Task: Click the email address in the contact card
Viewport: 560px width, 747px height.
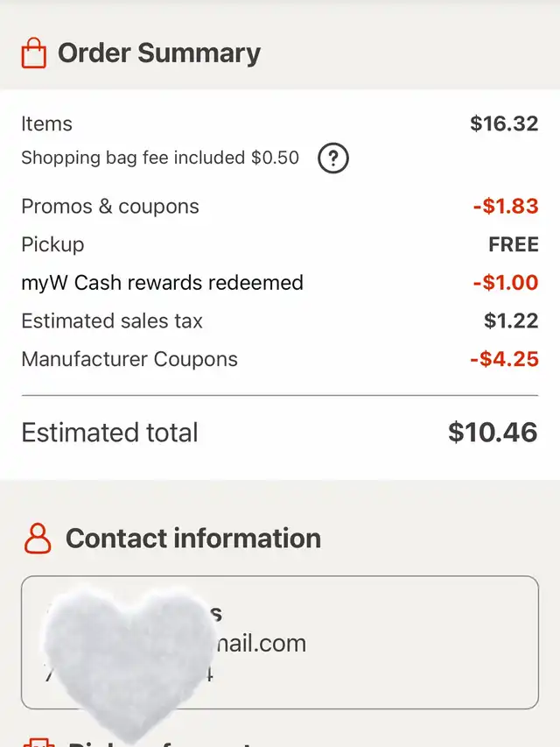Action: pyautogui.click(x=259, y=644)
